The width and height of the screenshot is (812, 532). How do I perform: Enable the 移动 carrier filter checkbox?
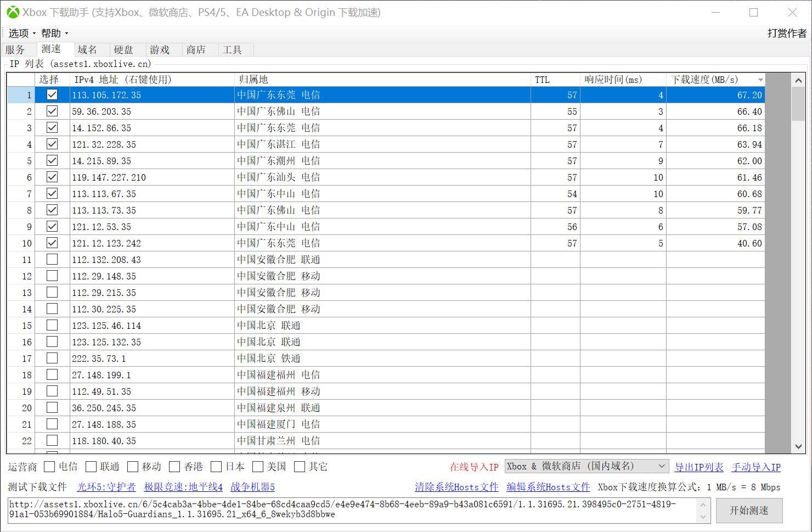pos(133,467)
